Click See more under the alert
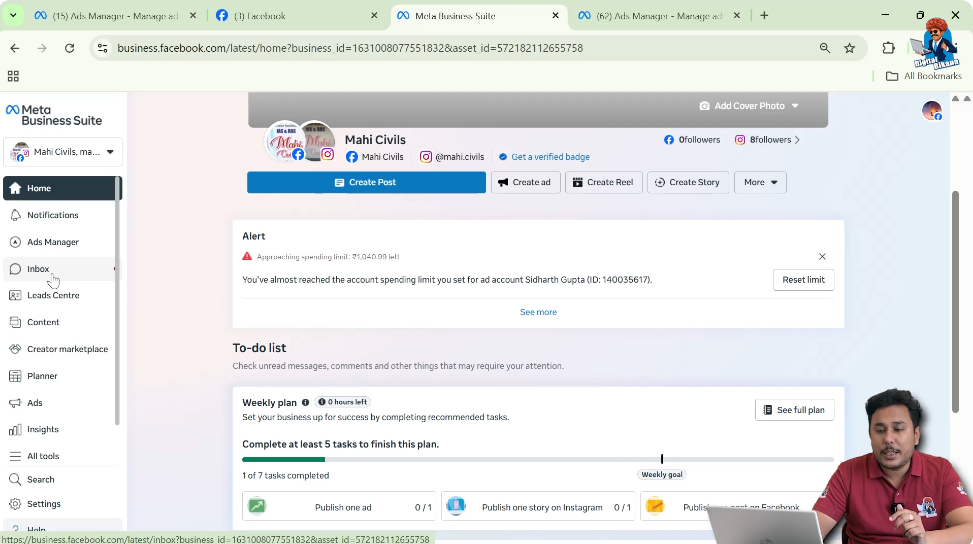The height and width of the screenshot is (544, 973). [538, 312]
